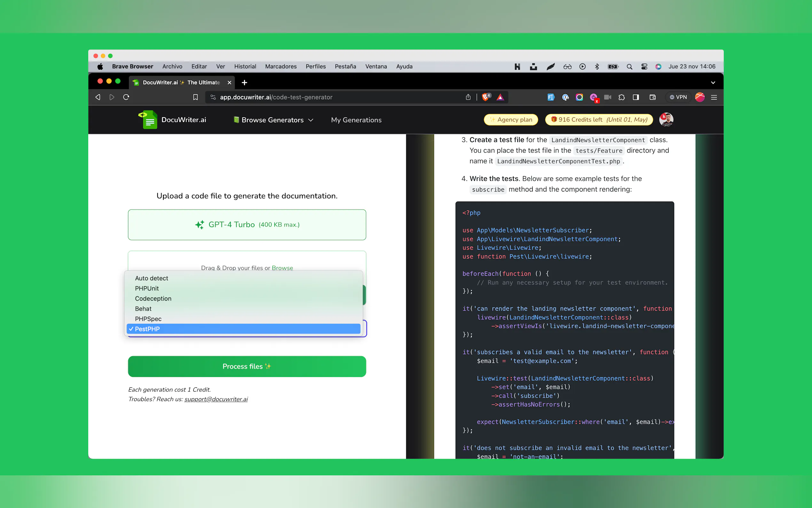Viewport: 812px width, 508px height.
Task: Click the support@docuwriter.ai email link
Action: (216, 399)
